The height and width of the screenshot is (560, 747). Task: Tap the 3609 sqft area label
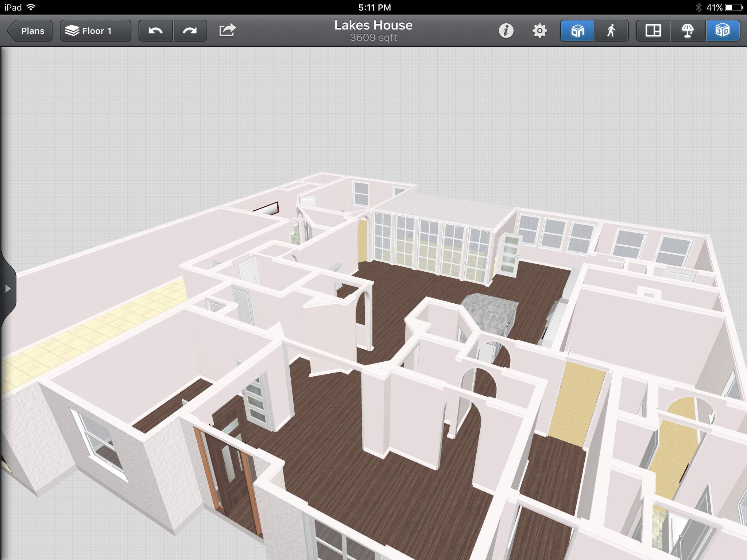373,38
